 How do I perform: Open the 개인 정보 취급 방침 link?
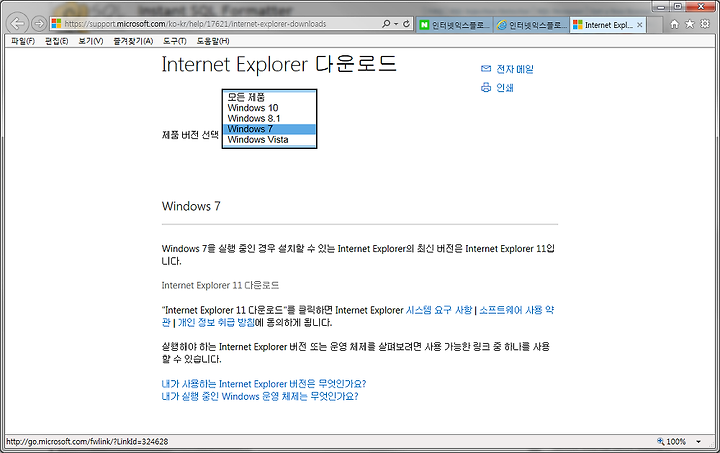[216, 323]
